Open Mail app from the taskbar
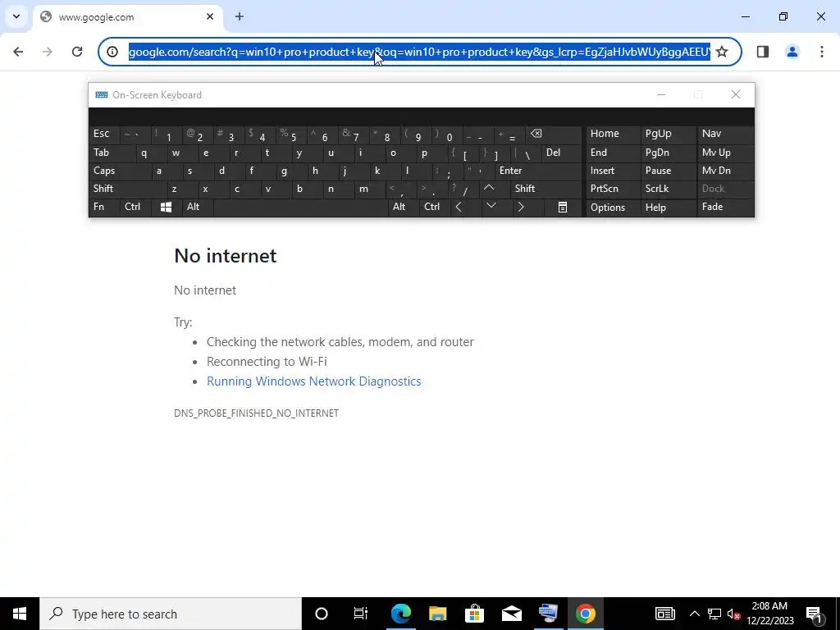This screenshot has width=840, height=630. click(512, 614)
